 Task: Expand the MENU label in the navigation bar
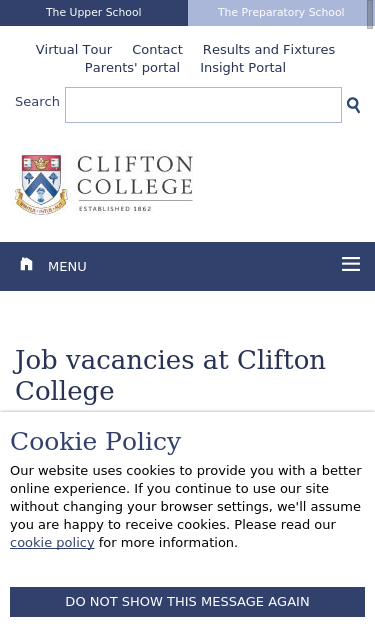(67, 267)
